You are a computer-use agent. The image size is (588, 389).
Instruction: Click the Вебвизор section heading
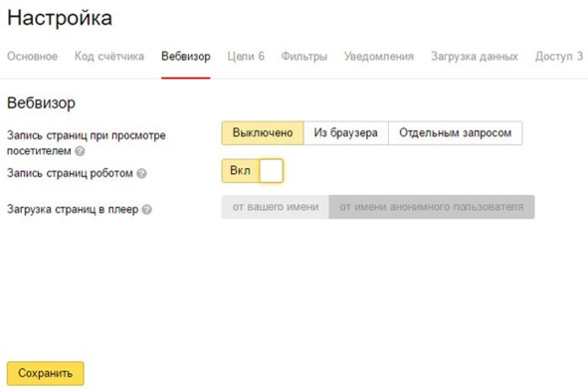pyautogui.click(x=41, y=102)
